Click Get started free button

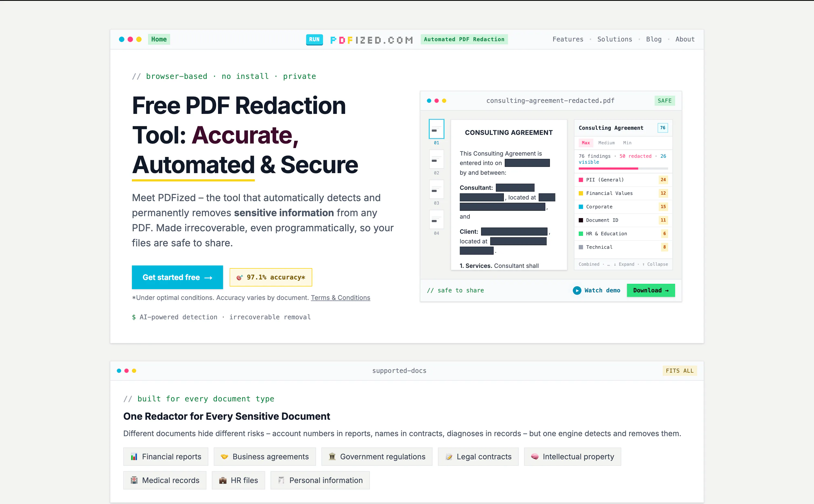click(x=177, y=277)
